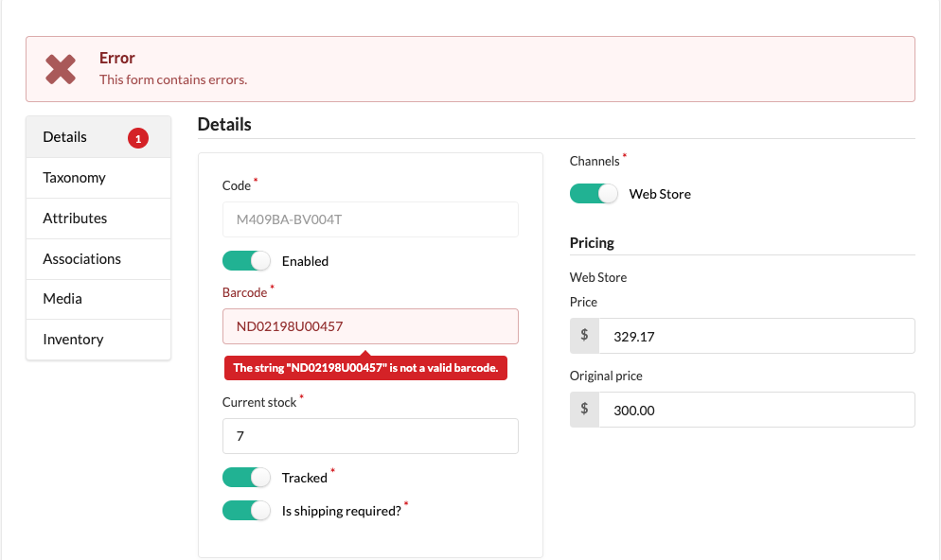Click the Code field label
This screenshot has height=560, width=941.
[x=237, y=185]
